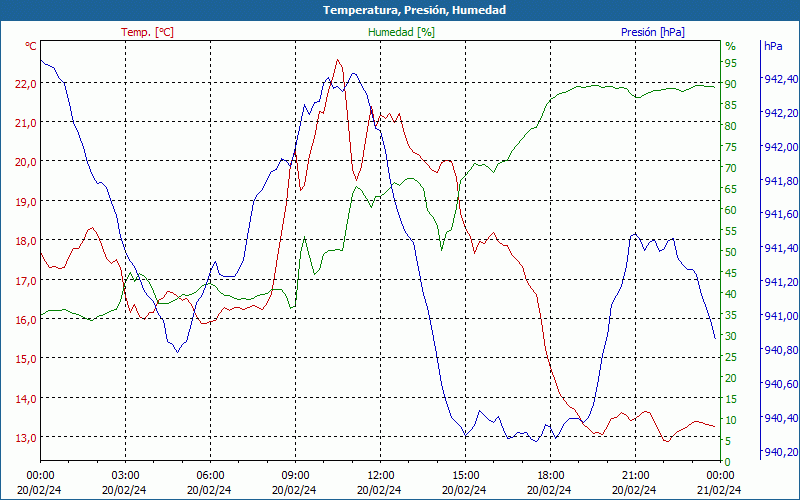Click time axis label "18:00"

(551, 476)
